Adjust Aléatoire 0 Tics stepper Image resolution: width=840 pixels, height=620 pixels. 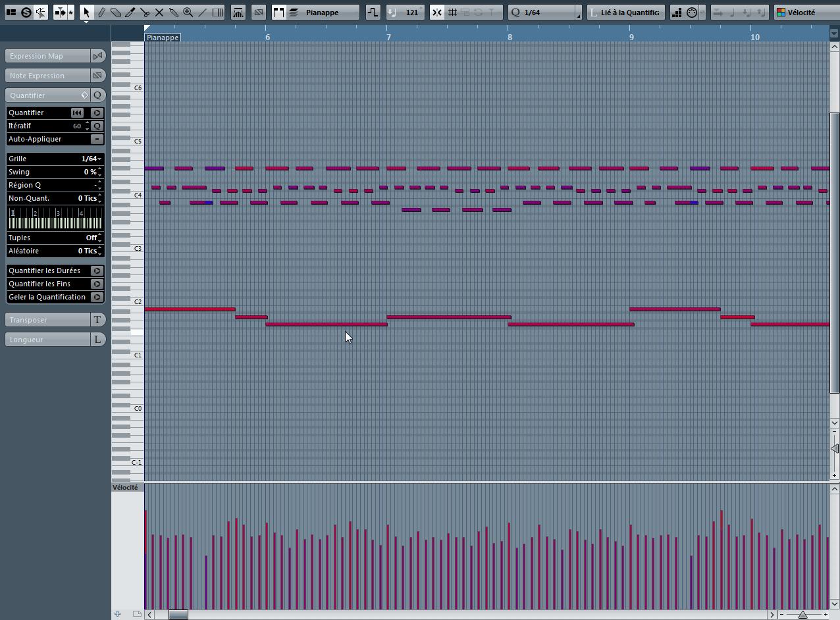(99, 251)
